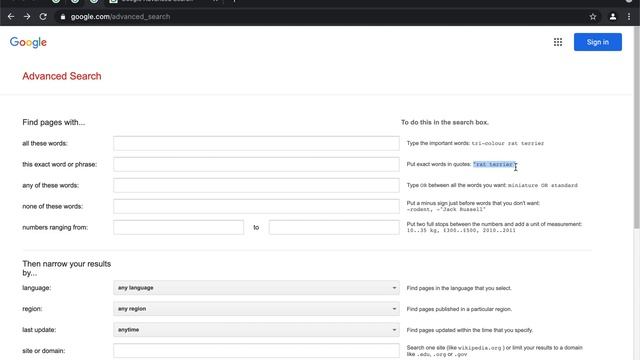Select the Google Advanced Search browser tab

(163, 1)
